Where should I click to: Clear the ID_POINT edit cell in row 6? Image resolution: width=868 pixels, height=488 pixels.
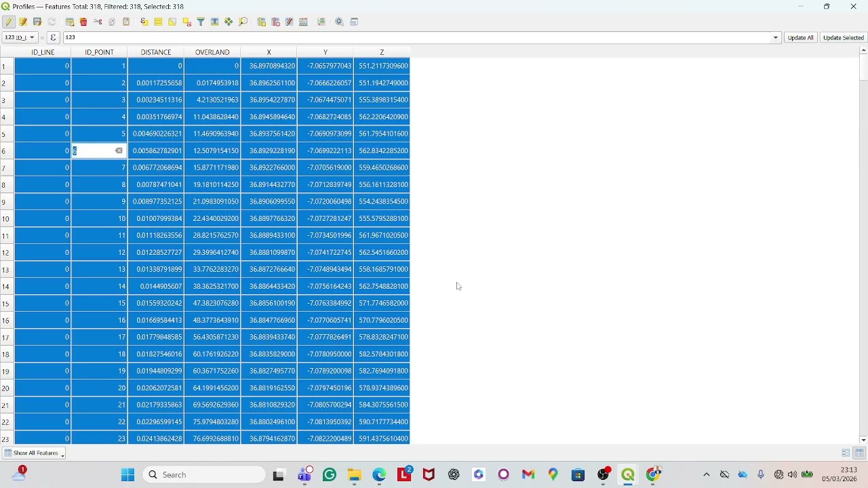119,150
